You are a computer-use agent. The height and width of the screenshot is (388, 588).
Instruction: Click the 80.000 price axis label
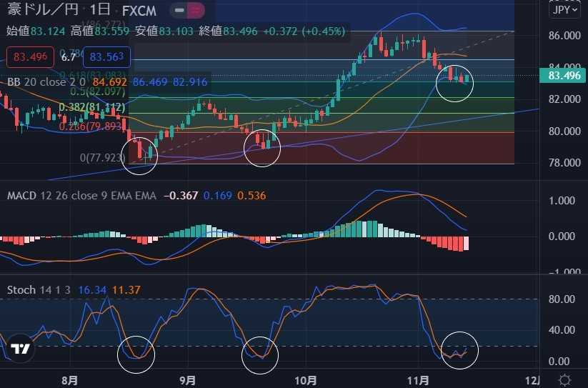pos(564,131)
